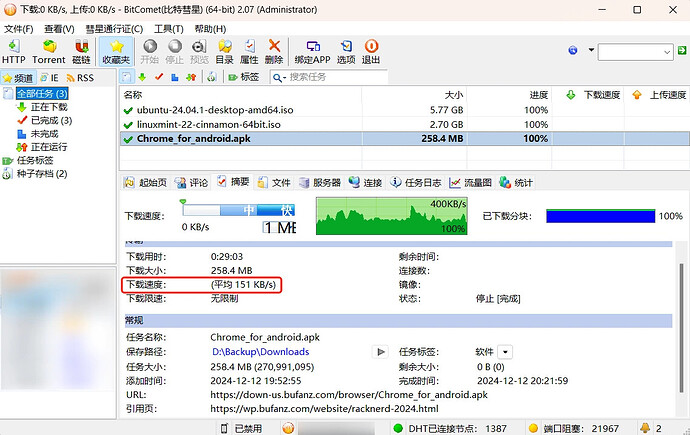Switch to the 频道 channel tab
The height and width of the screenshot is (435, 690).
pyautogui.click(x=18, y=78)
